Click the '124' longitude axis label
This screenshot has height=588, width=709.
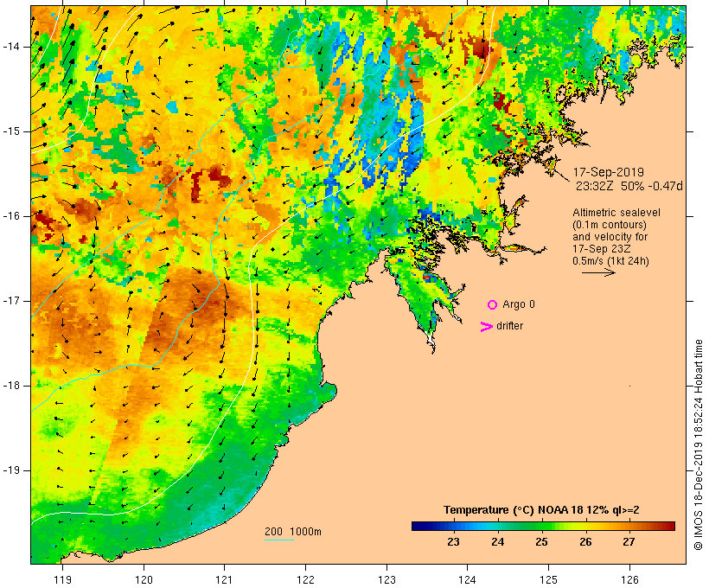point(468,579)
